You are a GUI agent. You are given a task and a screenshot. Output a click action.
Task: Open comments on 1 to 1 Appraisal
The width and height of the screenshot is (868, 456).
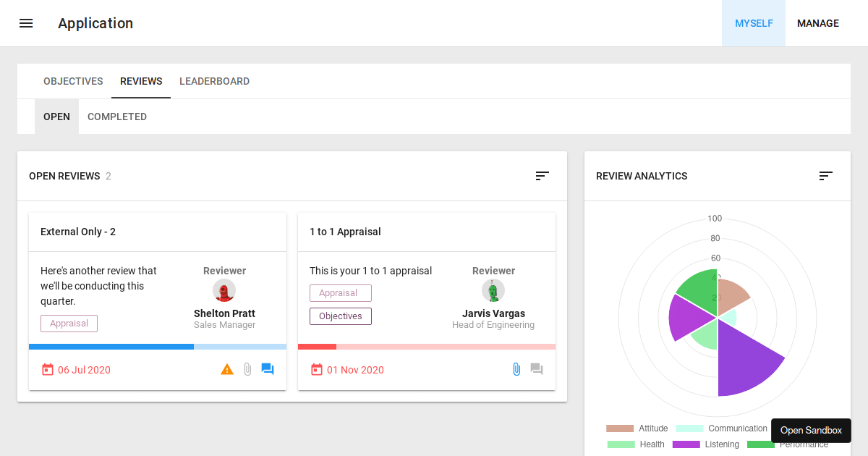coord(536,368)
